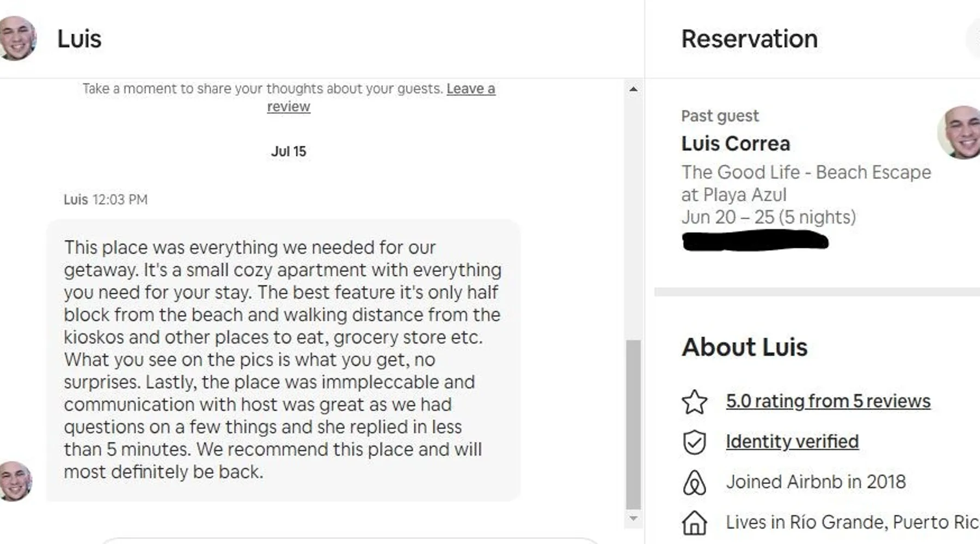This screenshot has height=544, width=980.
Task: Click the Identity verified link
Action: pos(792,441)
